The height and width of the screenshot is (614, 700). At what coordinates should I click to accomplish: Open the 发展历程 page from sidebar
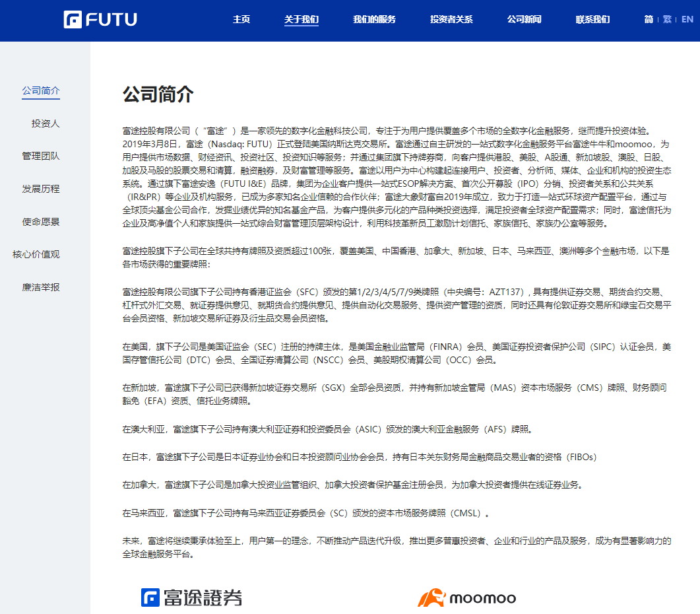[40, 189]
